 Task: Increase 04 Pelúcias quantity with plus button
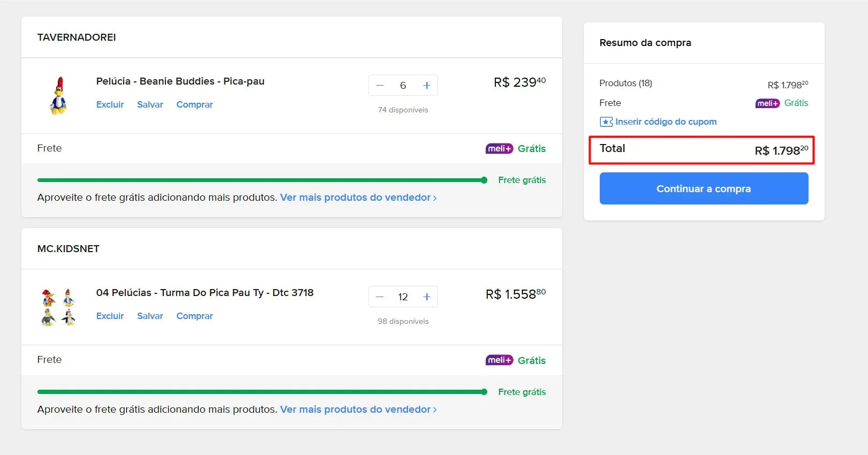pos(427,297)
